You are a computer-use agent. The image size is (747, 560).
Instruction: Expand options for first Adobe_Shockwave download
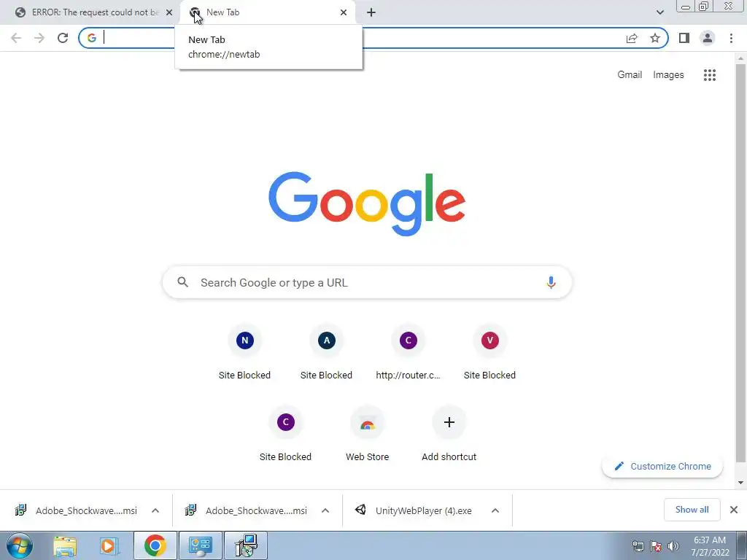click(155, 510)
